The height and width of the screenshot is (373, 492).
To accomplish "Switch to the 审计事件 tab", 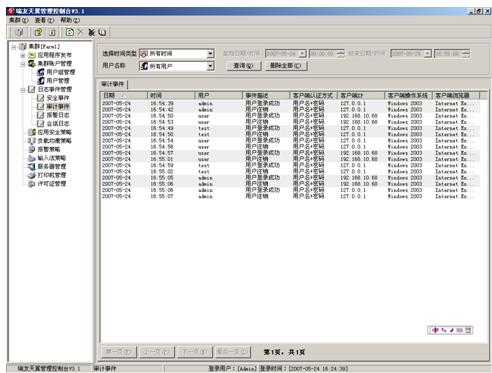I will [113, 84].
